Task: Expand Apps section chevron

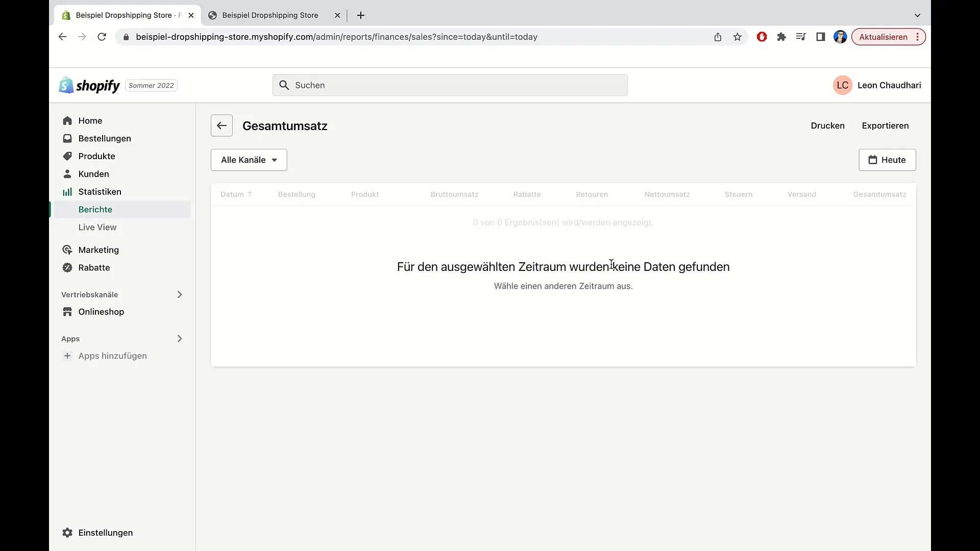Action: click(179, 338)
